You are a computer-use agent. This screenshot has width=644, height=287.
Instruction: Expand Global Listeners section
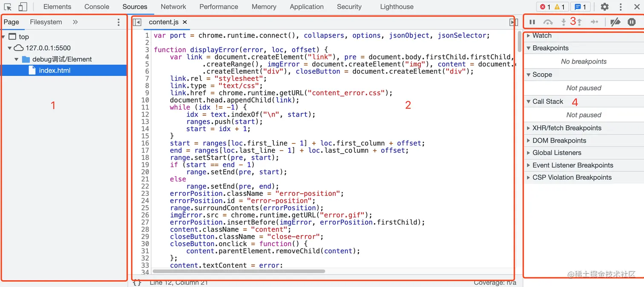(529, 153)
